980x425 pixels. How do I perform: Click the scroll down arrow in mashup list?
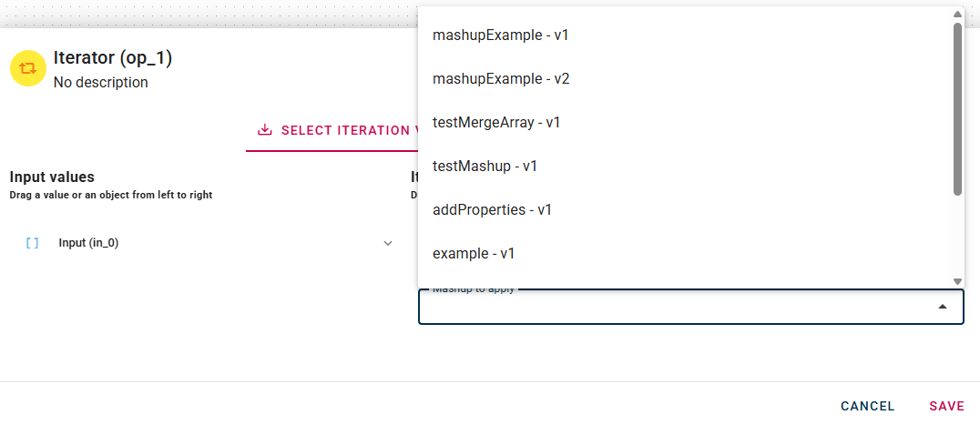click(x=957, y=281)
